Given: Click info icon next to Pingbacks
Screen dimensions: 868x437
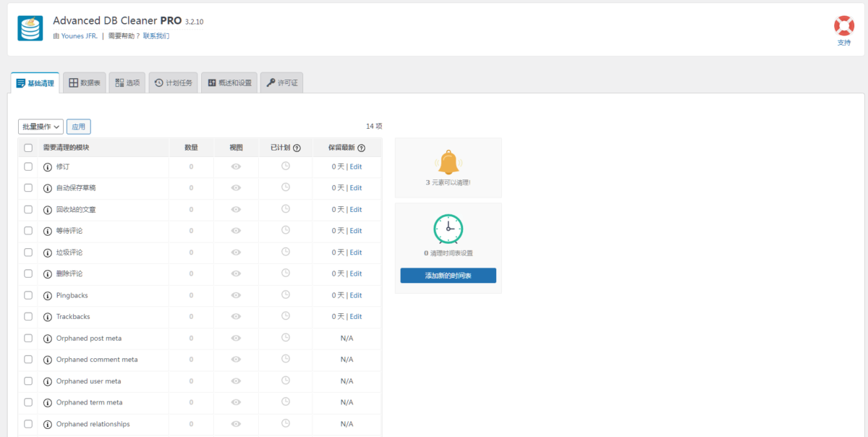Looking at the screenshot, I should [x=48, y=295].
